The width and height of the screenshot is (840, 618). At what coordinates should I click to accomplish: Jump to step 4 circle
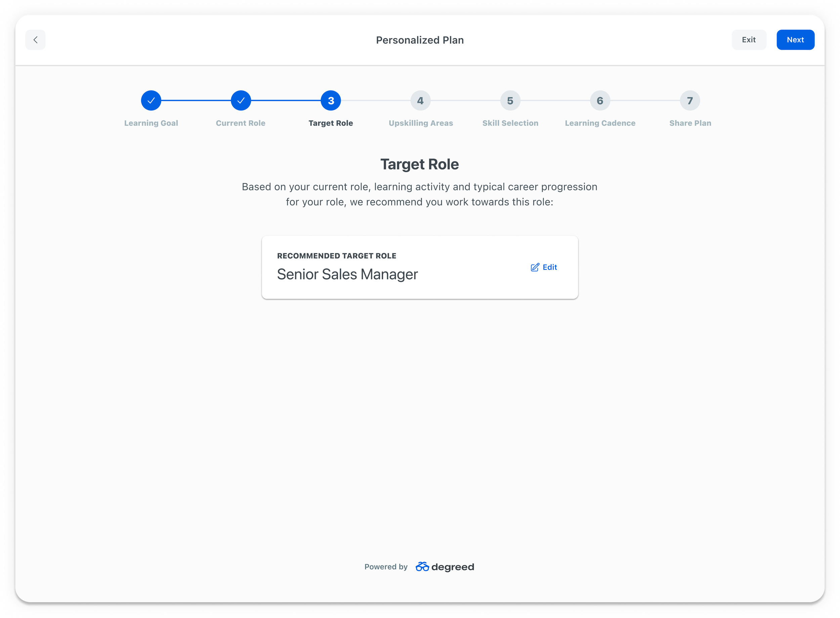coord(420,101)
